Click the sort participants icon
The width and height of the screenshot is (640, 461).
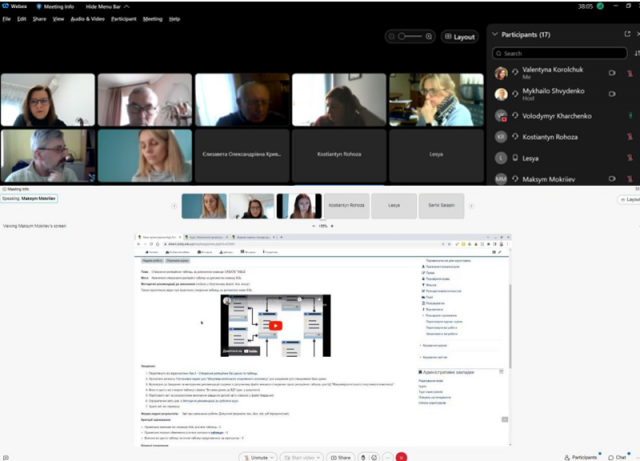[x=637, y=53]
